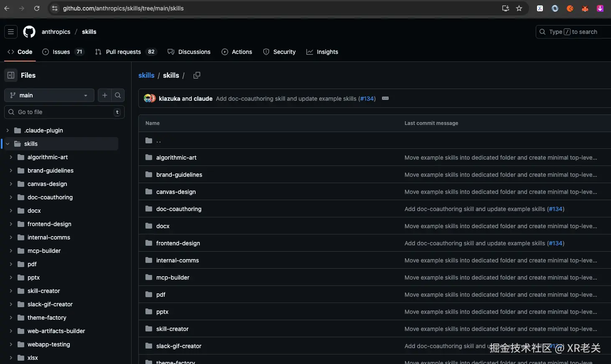Open the doc-coauthoring folder in table
Screen dimensions: 611x364
(x=179, y=209)
